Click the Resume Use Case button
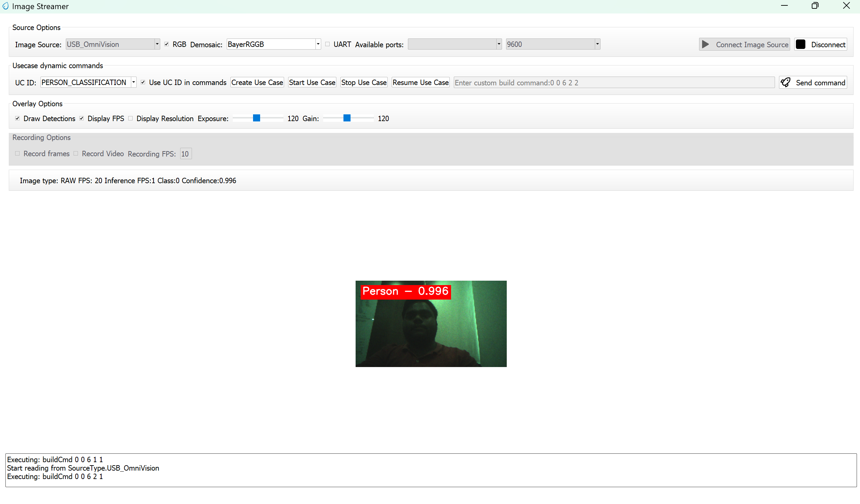This screenshot has height=504, width=860. 420,82
